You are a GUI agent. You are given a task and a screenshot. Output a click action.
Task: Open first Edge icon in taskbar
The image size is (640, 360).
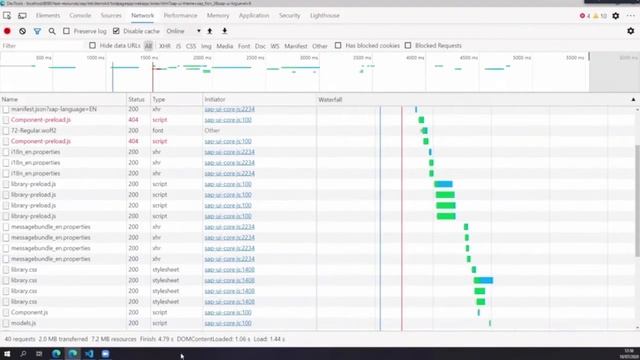pyautogui.click(x=56, y=353)
